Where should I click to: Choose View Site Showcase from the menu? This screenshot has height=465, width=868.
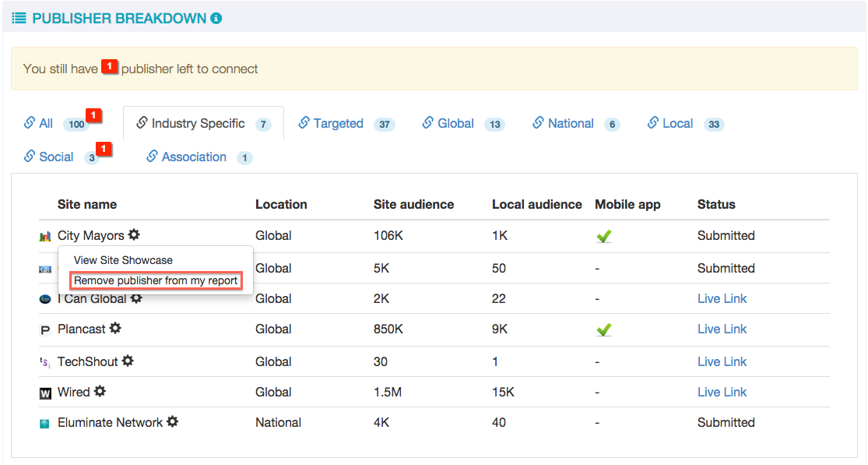tap(123, 260)
